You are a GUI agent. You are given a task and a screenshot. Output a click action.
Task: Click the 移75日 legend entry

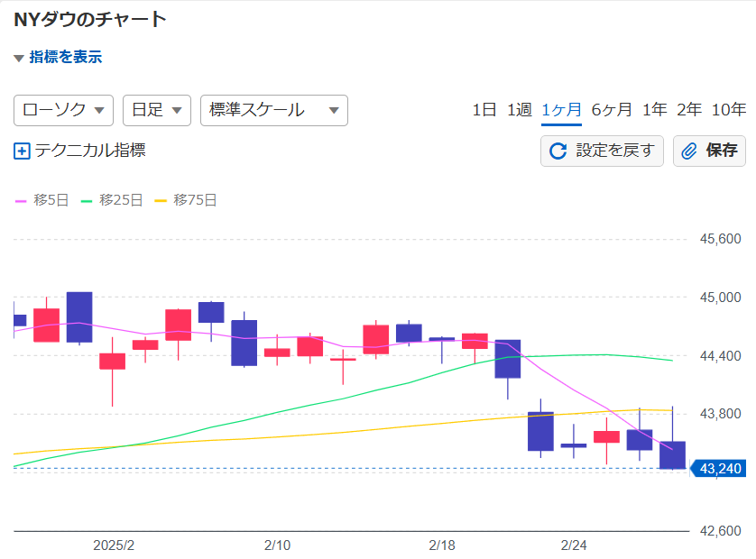pyautogui.click(x=186, y=200)
